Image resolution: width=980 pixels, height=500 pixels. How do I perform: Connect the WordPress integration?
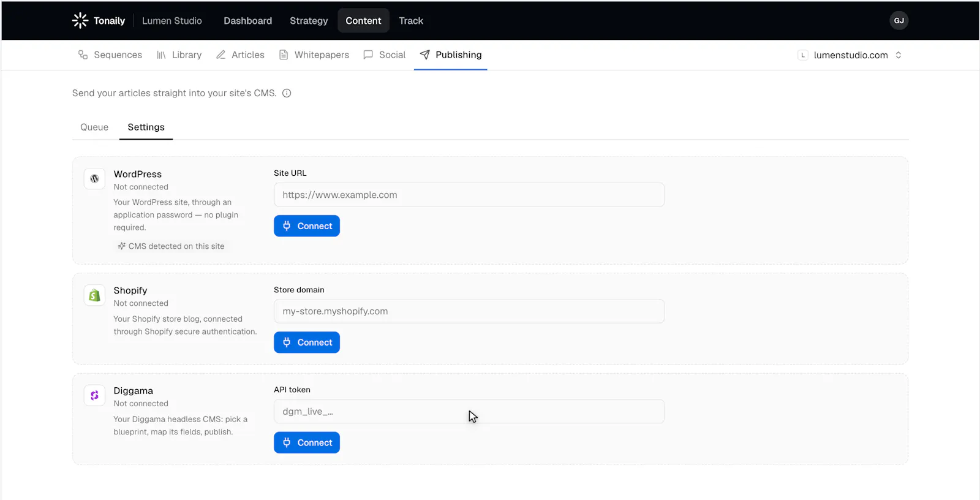click(307, 226)
